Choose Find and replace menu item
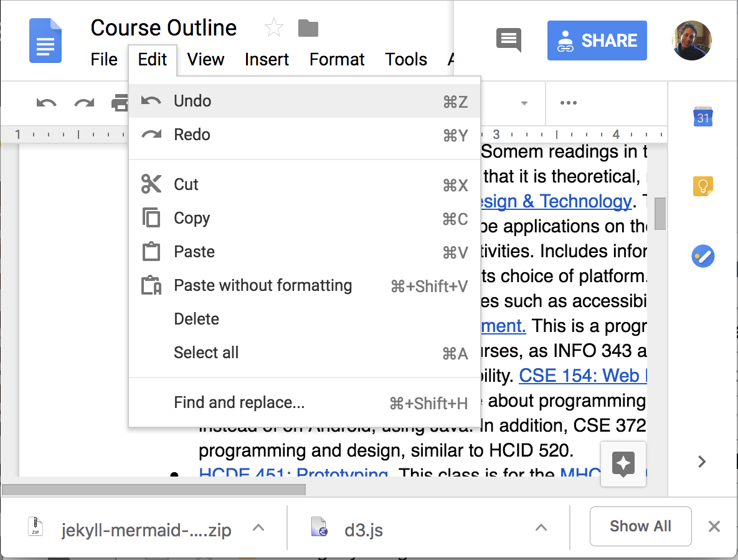 [239, 402]
